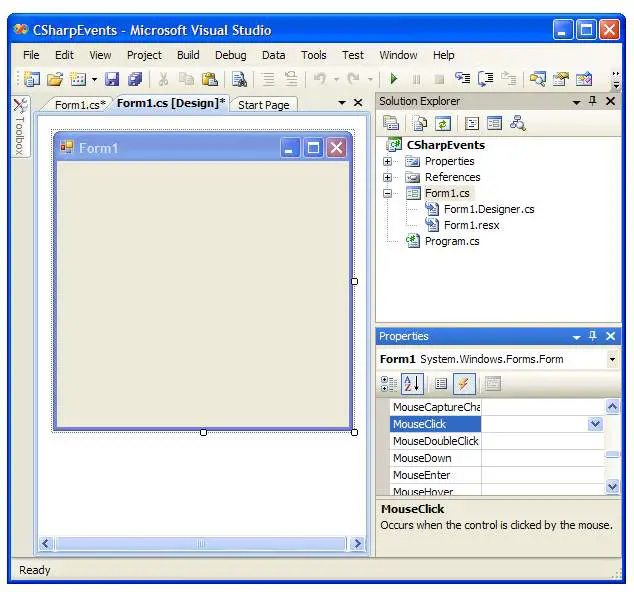634x592 pixels.
Task: Click the MouseDoubleClick event value field
Action: [540, 441]
